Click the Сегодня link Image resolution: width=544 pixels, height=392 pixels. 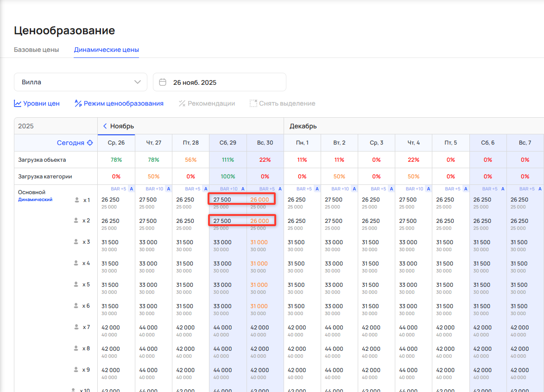[70, 143]
